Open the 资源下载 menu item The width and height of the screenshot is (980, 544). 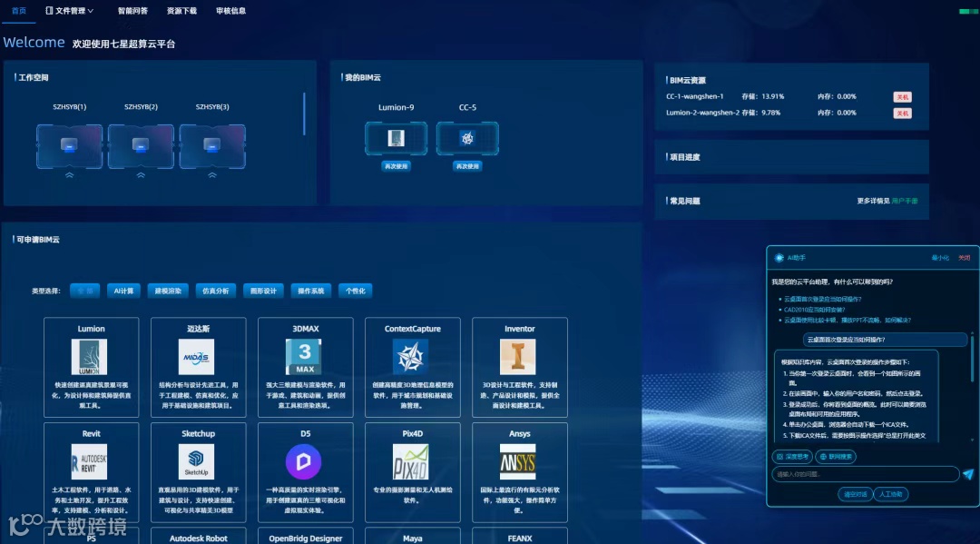[x=181, y=11]
